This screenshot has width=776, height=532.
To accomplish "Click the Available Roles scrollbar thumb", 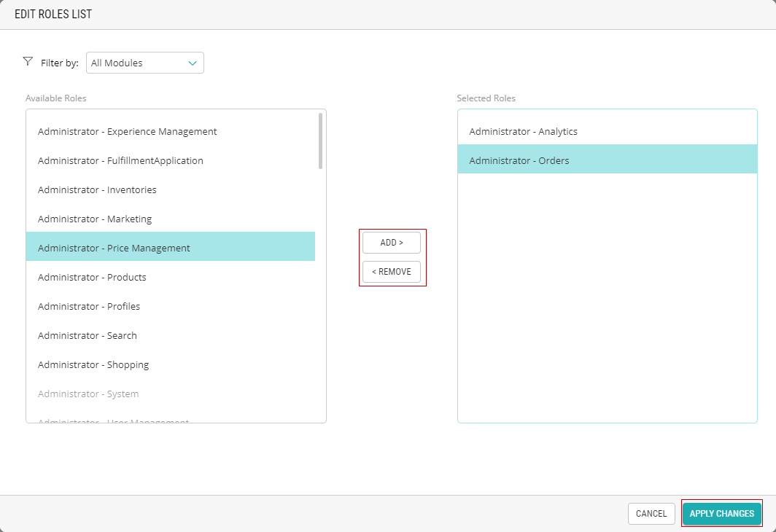I will pyautogui.click(x=320, y=141).
